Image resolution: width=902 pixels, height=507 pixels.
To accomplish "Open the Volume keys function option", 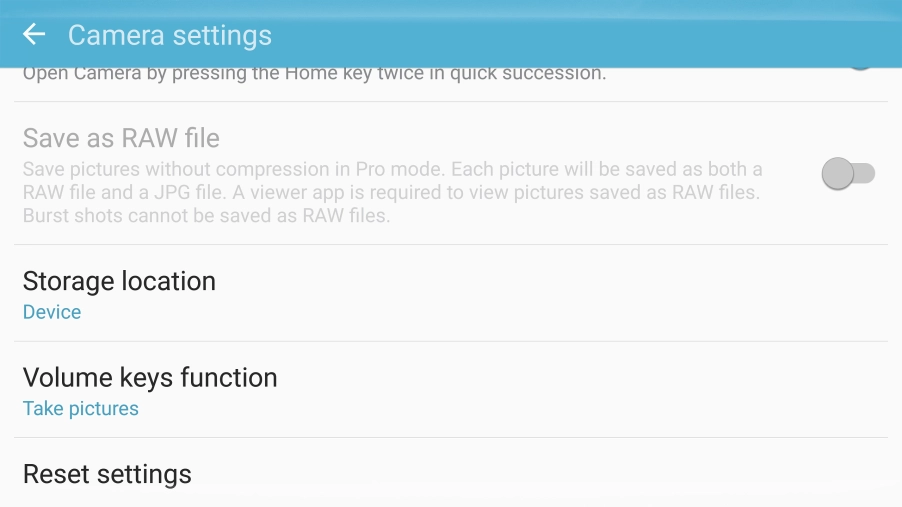I will (150, 378).
